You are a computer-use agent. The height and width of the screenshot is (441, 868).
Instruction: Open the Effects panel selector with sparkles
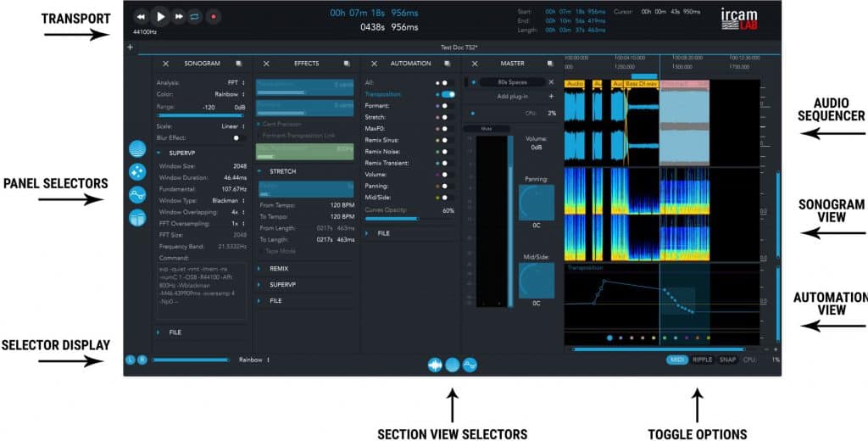(x=137, y=172)
